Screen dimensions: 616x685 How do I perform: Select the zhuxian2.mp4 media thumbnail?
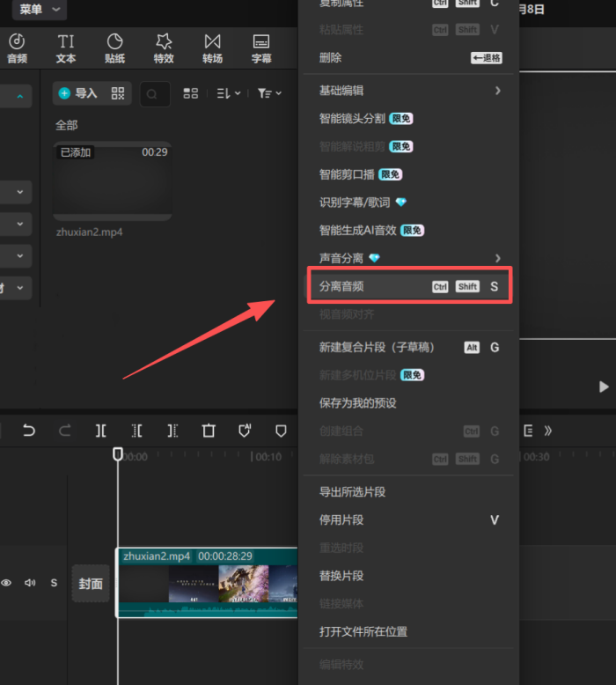112,181
